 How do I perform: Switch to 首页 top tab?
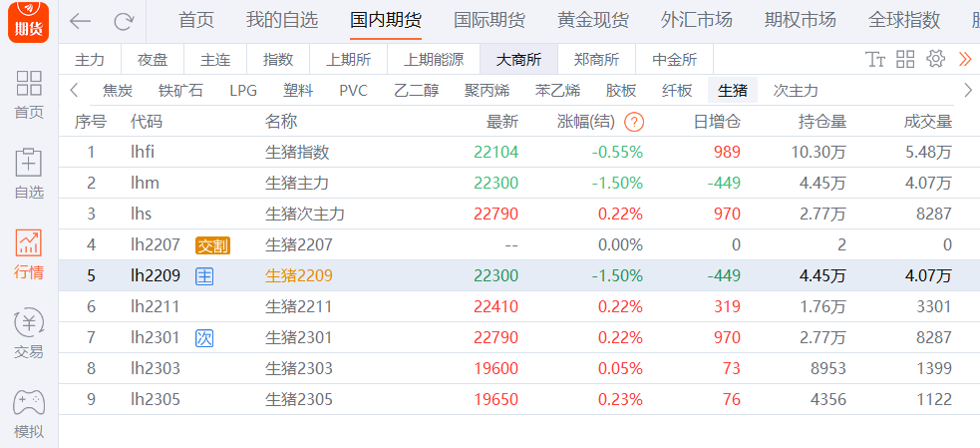click(196, 21)
